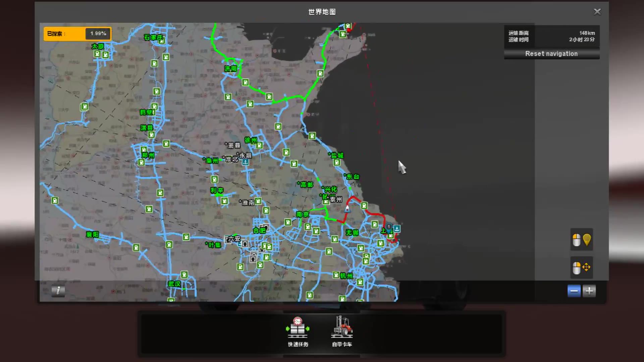644x362 pixels.
Task: Open the 自带卡车 own truck icon
Action: (x=342, y=331)
